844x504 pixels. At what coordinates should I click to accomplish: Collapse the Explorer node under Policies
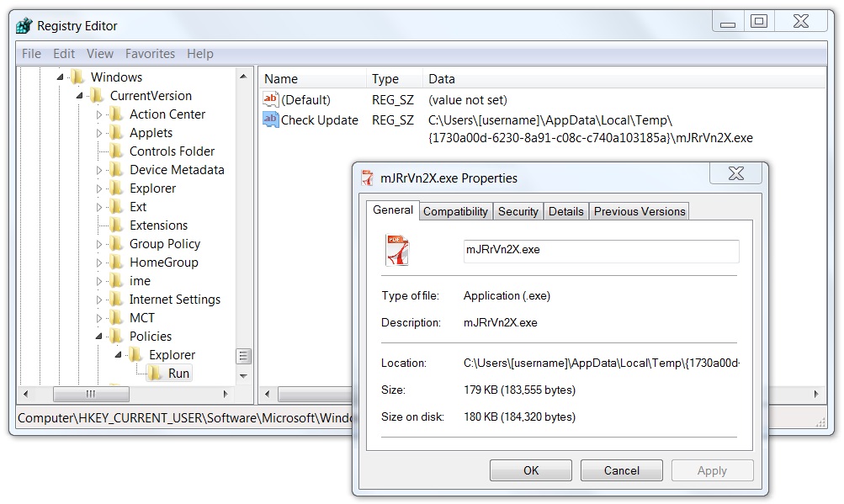(119, 355)
